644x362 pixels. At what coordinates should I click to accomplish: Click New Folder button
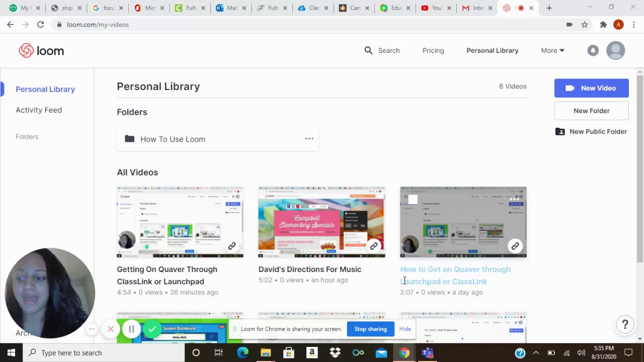[x=592, y=111]
